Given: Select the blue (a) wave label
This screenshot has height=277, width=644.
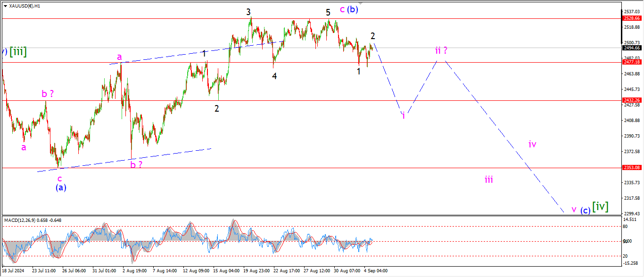Looking at the screenshot, I should pyautogui.click(x=61, y=187).
